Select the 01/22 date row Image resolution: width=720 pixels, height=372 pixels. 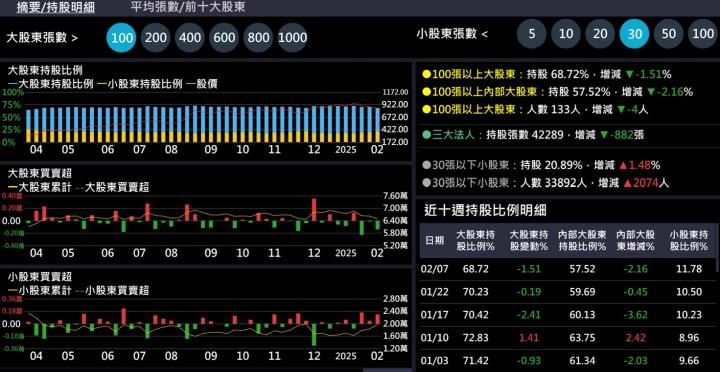click(x=568, y=292)
